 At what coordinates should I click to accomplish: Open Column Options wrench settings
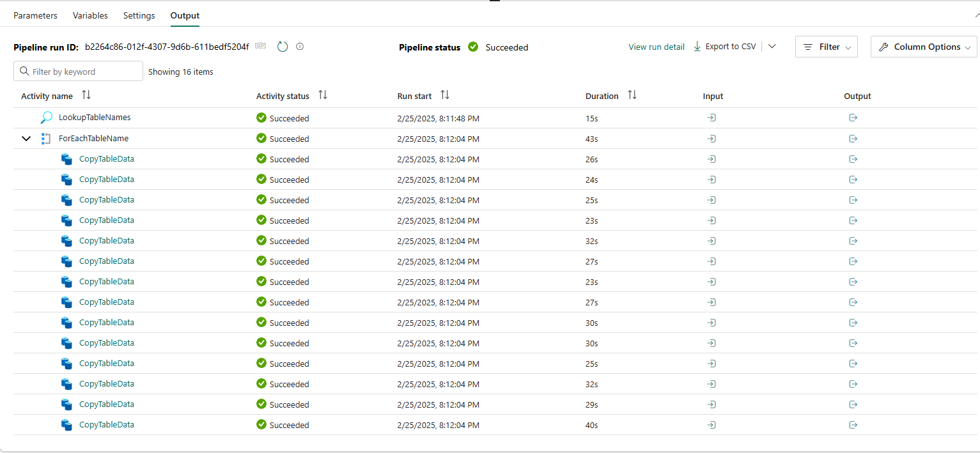(922, 46)
